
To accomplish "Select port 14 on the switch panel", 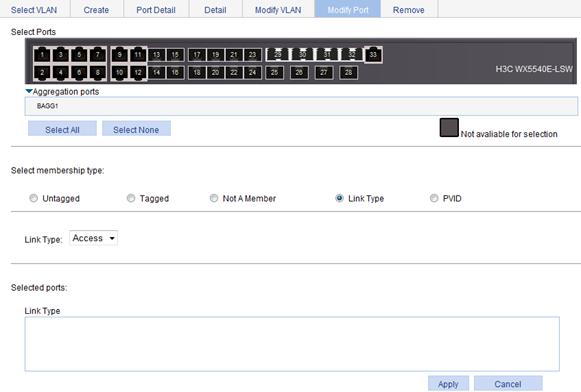I will pyautogui.click(x=157, y=73).
